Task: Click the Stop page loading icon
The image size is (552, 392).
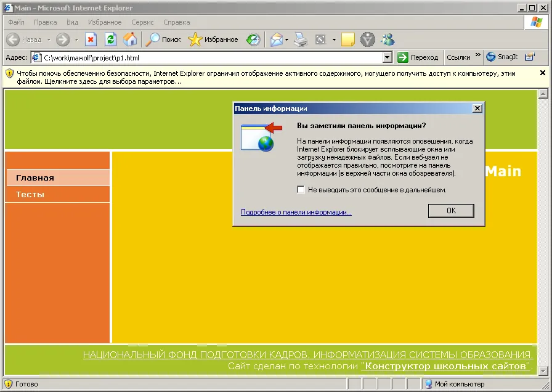Action: [x=91, y=39]
